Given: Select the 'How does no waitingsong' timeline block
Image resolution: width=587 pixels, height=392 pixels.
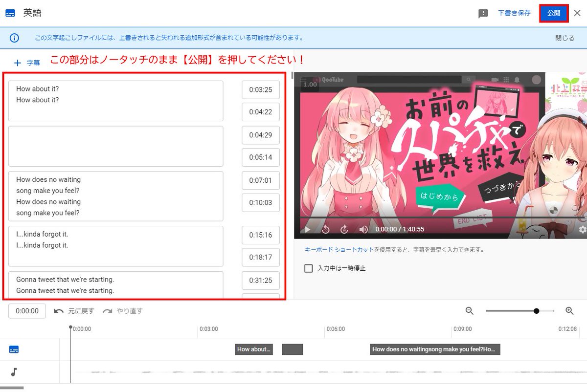Looking at the screenshot, I should (x=435, y=349).
